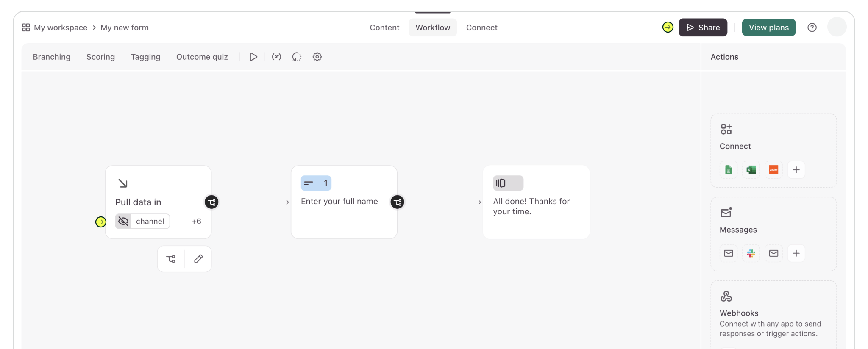
Task: Click the Messages envelope heading icon
Action: pos(726,212)
